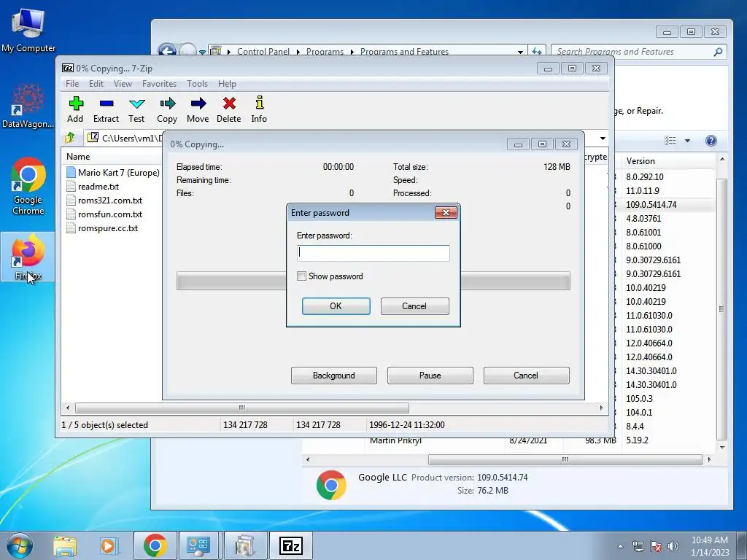The image size is (747, 560).
Task: Open the File menu in 7-Zip
Action: pos(72,84)
